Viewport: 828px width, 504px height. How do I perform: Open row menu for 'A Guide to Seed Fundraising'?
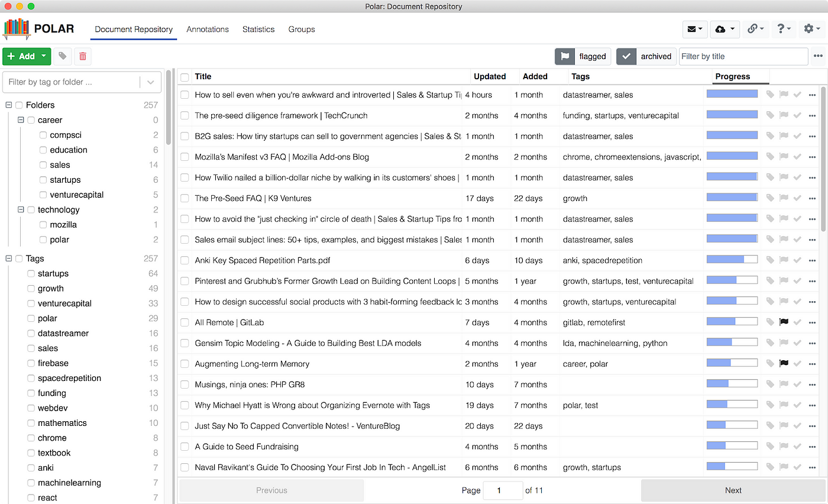(812, 447)
